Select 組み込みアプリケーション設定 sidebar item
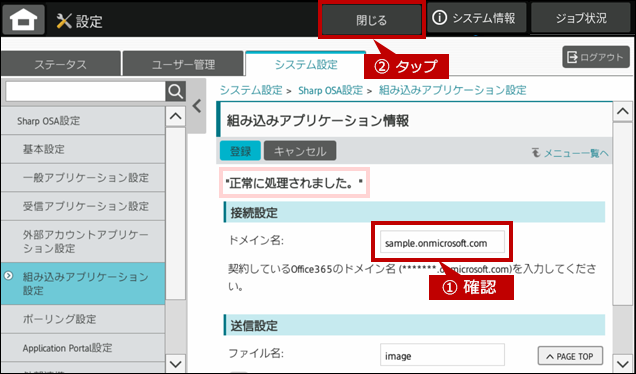The height and width of the screenshot is (374, 636). 83,284
